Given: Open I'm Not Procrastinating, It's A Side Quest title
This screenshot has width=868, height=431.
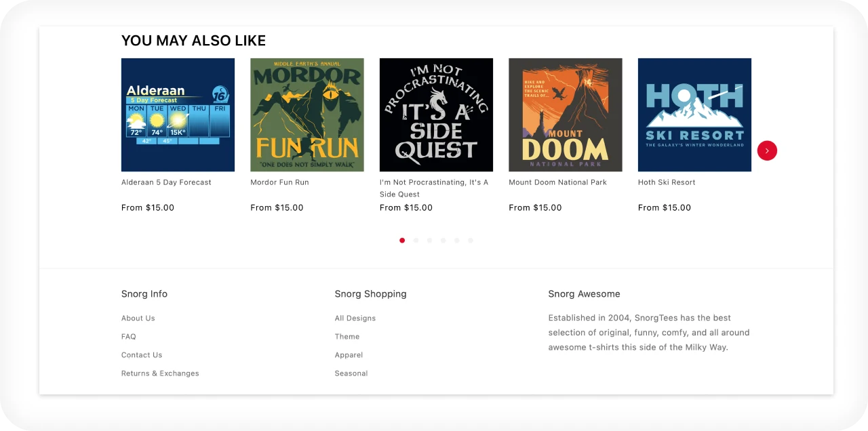Looking at the screenshot, I should tap(434, 188).
